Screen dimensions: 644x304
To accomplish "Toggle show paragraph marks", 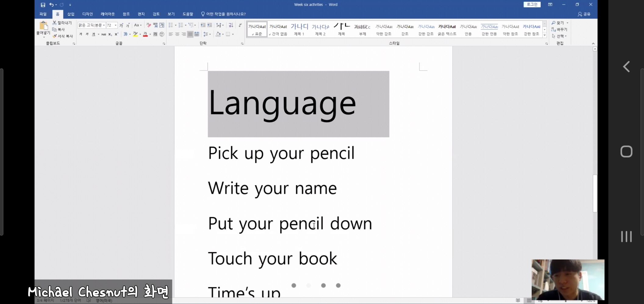I will 240,25.
